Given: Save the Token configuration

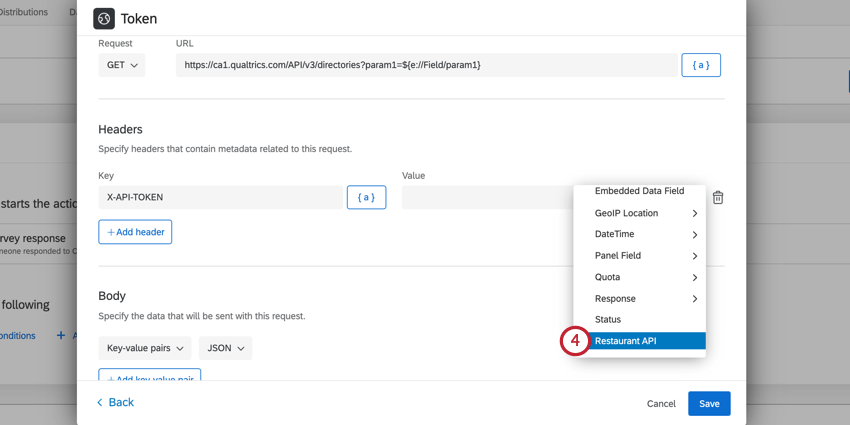Looking at the screenshot, I should [x=709, y=403].
